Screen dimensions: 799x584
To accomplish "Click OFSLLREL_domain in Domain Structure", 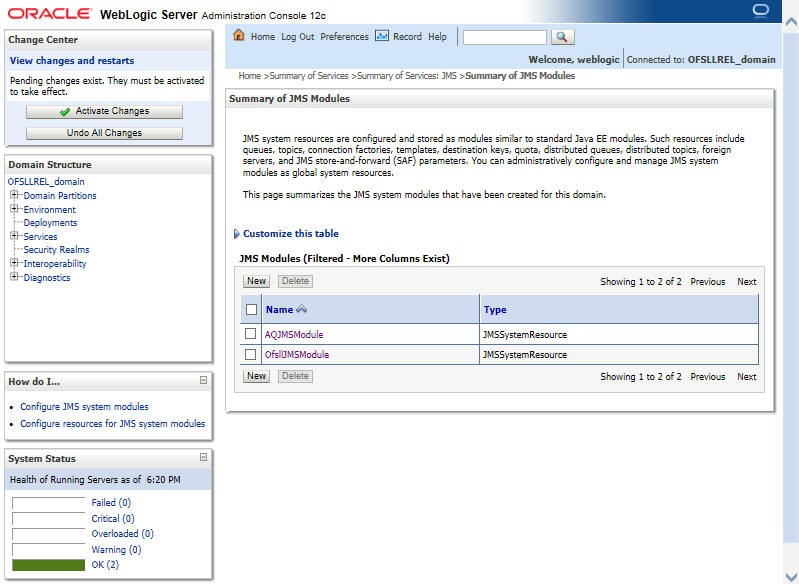I will coord(46,182).
